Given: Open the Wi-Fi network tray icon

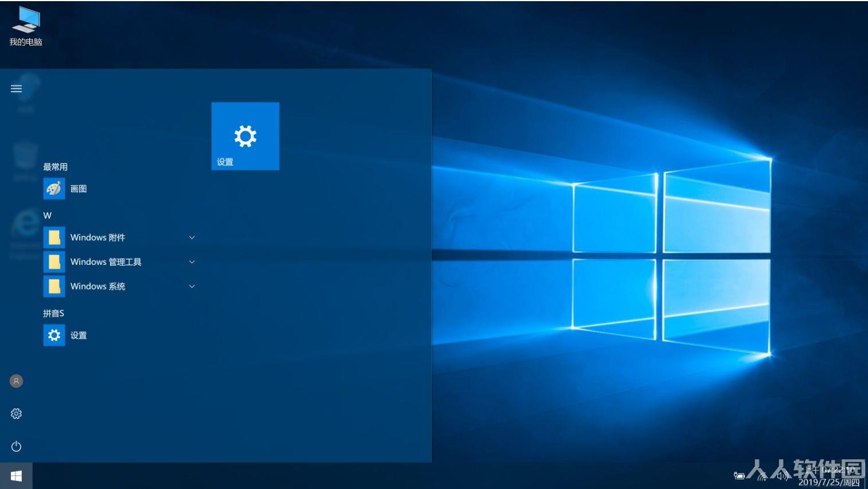Looking at the screenshot, I should pos(762,475).
